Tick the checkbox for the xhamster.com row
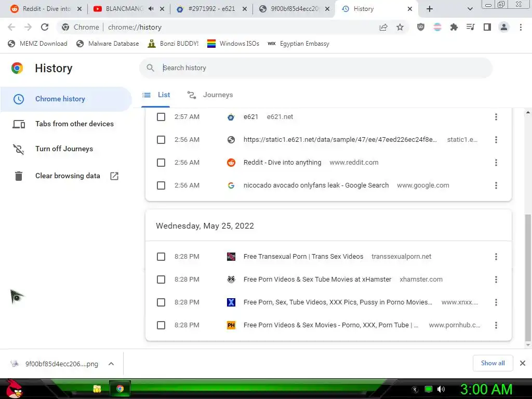532x399 pixels. click(161, 280)
